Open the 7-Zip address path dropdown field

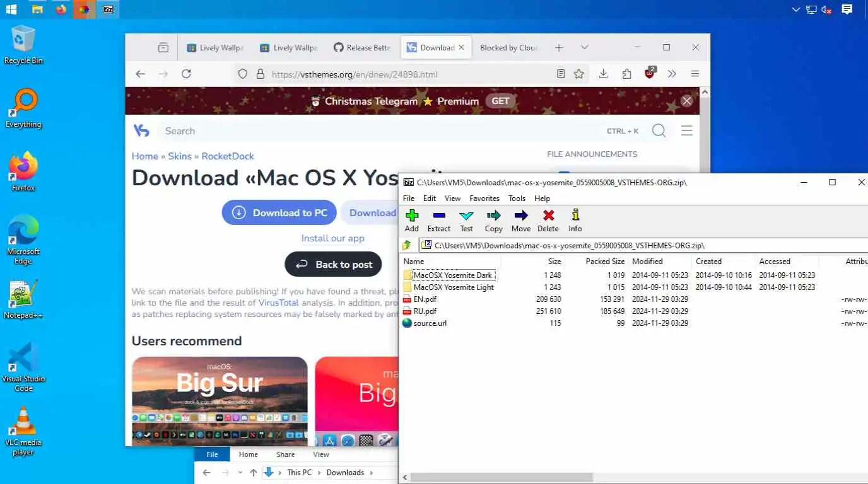[x=643, y=245]
